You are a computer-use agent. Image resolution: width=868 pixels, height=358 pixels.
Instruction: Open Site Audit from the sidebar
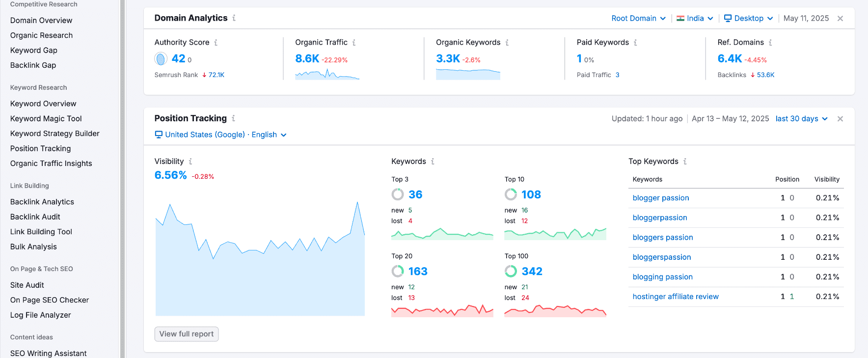pos(27,285)
